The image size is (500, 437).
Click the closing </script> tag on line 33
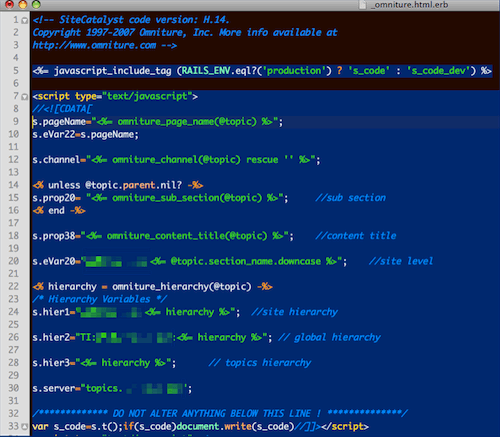coord(345,426)
